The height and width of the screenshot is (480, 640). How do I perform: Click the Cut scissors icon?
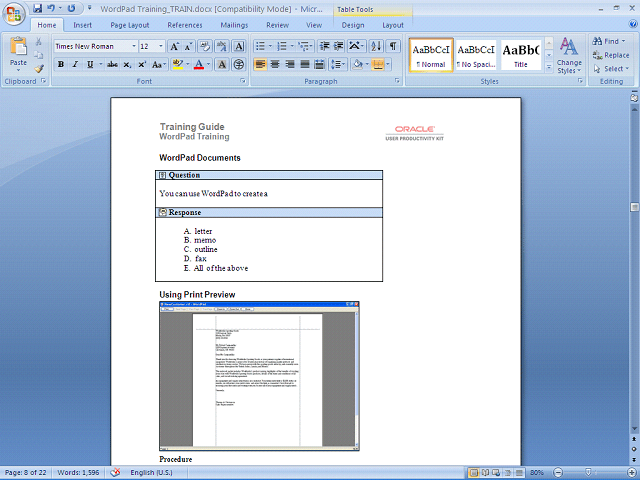coord(38,42)
